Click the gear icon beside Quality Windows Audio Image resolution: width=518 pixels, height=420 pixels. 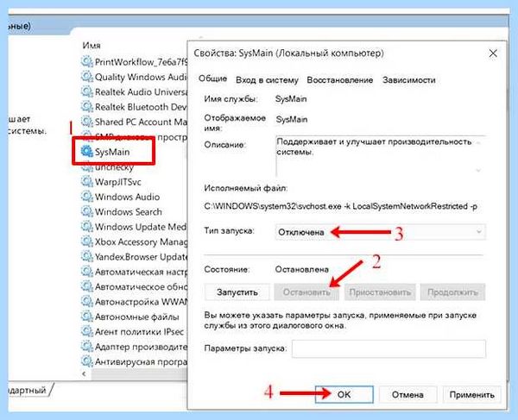pyautogui.click(x=87, y=77)
